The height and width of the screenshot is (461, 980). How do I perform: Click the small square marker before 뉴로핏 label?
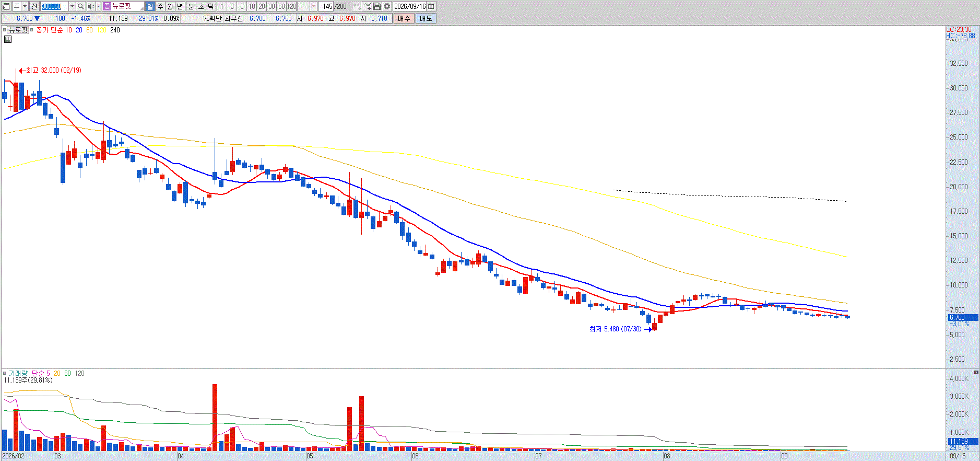click(x=5, y=30)
